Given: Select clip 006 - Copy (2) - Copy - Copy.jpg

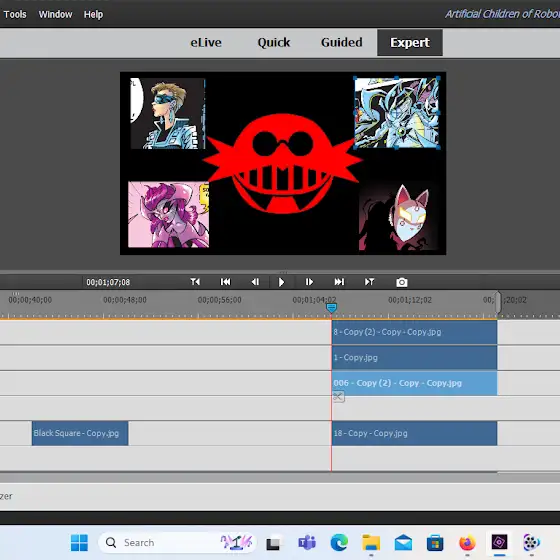Looking at the screenshot, I should (x=414, y=383).
